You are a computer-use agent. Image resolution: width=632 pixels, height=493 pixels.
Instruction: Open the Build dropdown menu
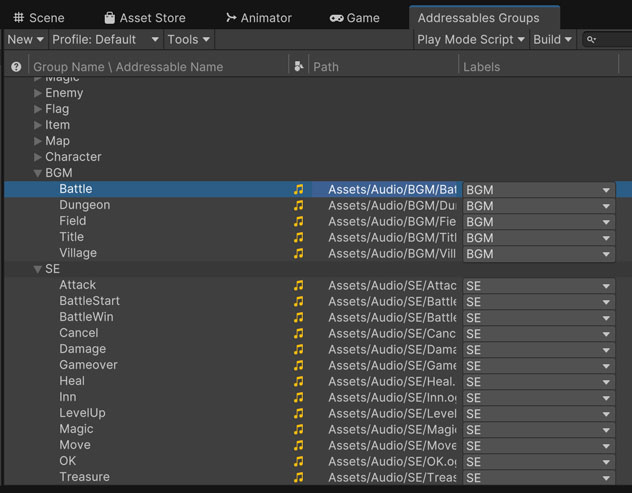pyautogui.click(x=553, y=40)
